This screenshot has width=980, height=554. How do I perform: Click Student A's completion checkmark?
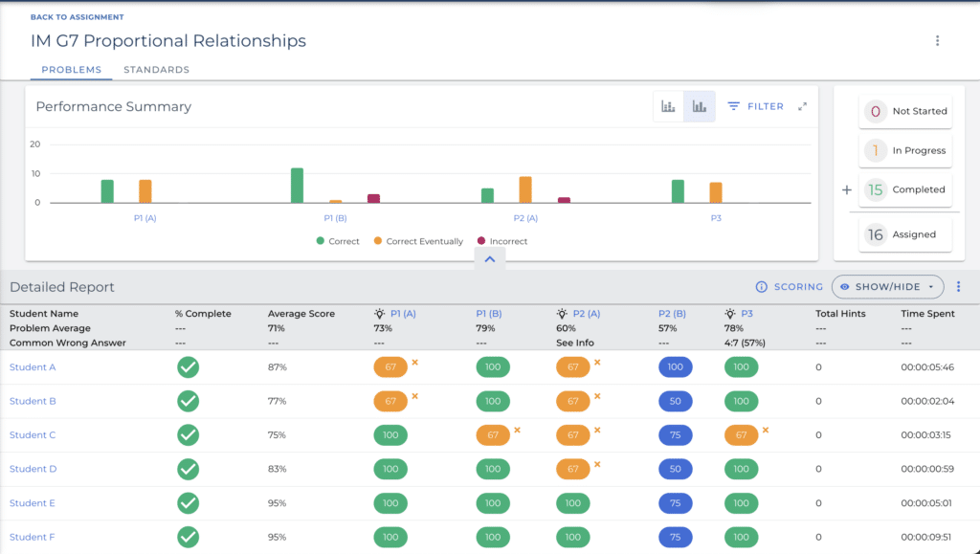[189, 367]
